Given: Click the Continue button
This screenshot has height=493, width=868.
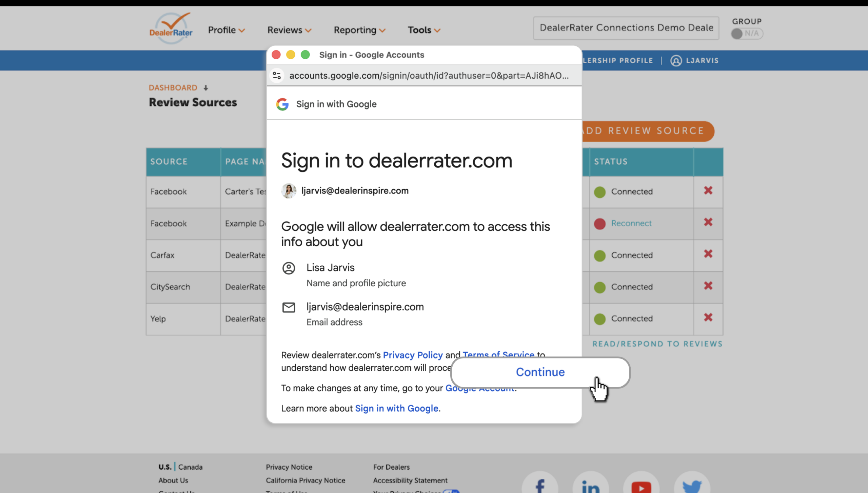Looking at the screenshot, I should pos(540,372).
